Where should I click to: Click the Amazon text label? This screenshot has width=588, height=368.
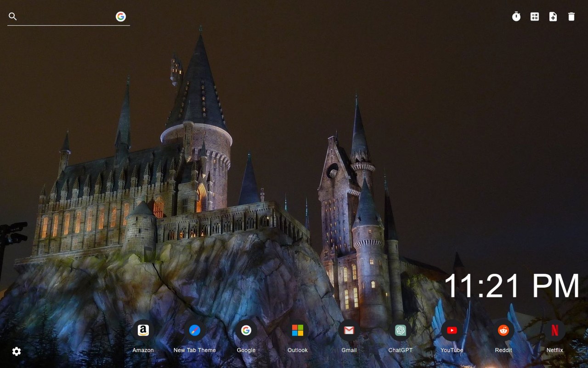pos(143,350)
